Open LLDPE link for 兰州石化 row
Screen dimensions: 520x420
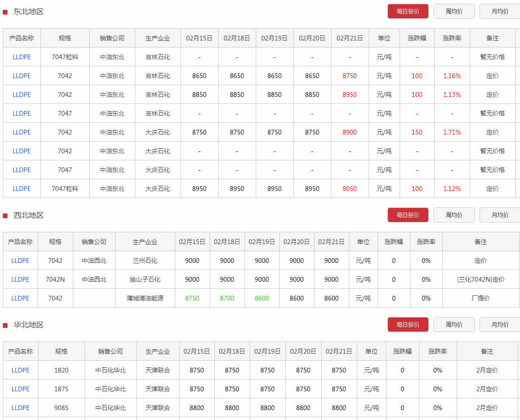point(20,261)
